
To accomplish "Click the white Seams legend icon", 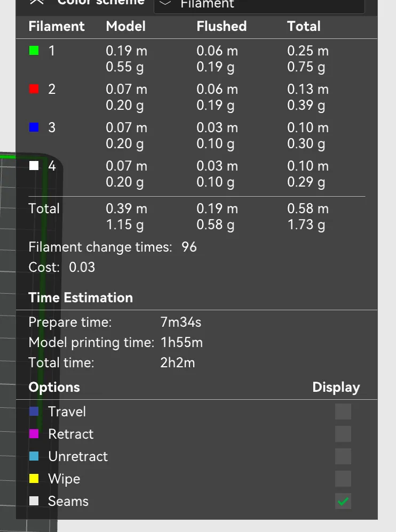I will coord(35,501).
